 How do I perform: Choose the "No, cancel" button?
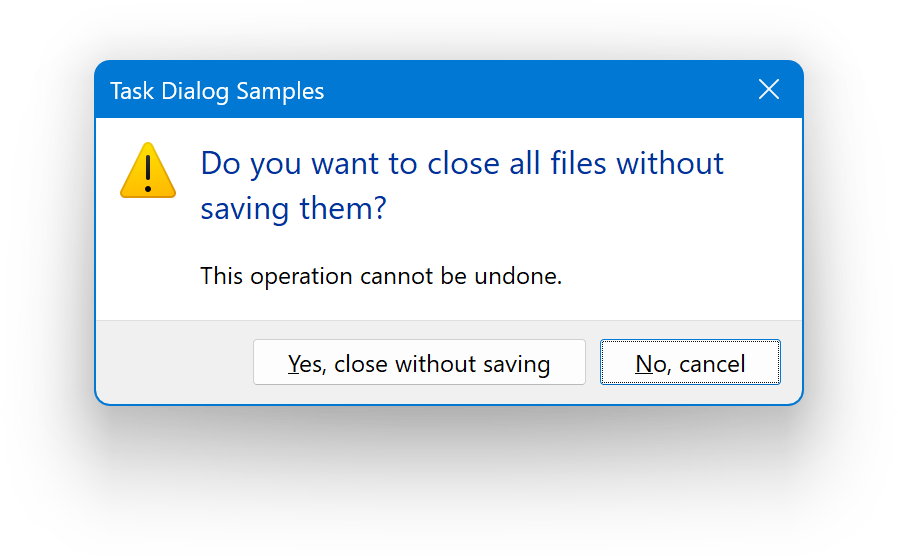(690, 363)
